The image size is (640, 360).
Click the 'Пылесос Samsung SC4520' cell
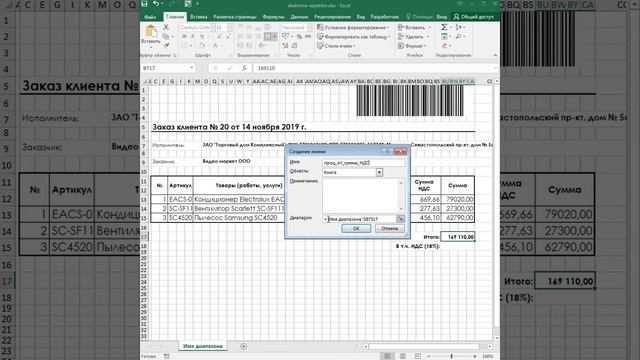pos(238,218)
